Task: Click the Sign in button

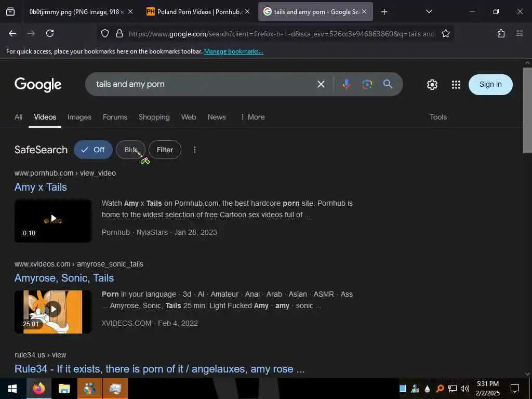Action: pyautogui.click(x=490, y=85)
